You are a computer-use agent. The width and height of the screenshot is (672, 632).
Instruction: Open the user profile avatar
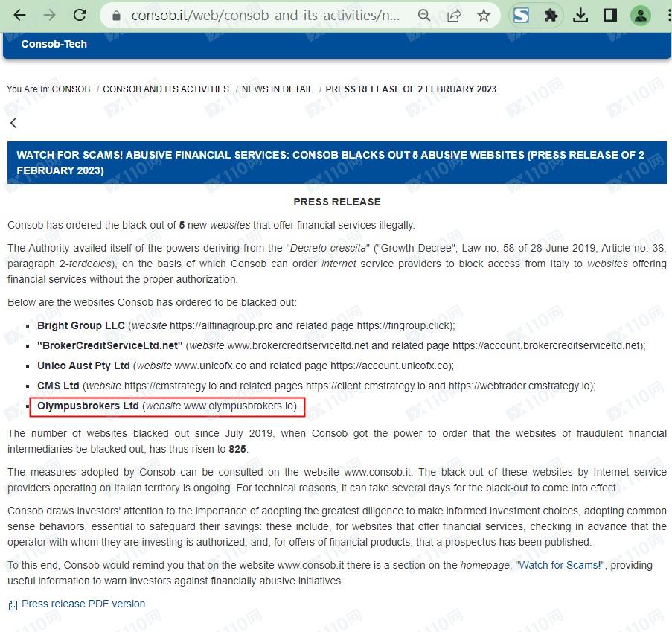[640, 16]
